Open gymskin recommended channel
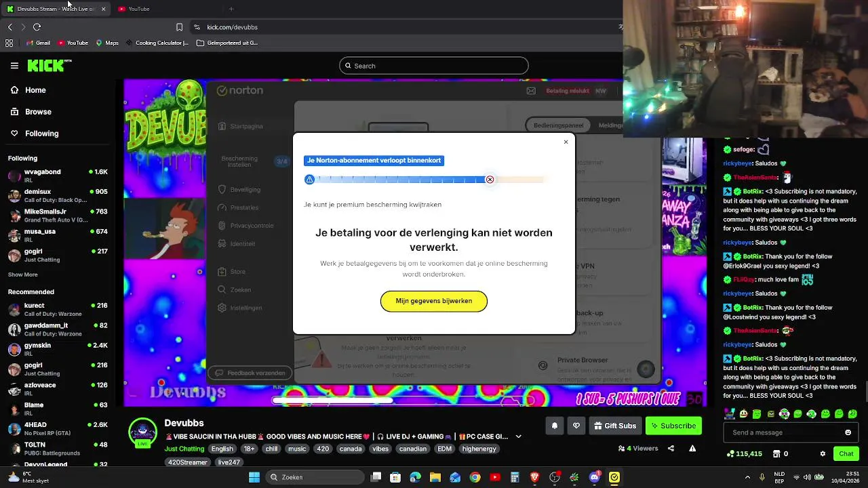Viewport: 868px width, 488px height. (x=58, y=349)
